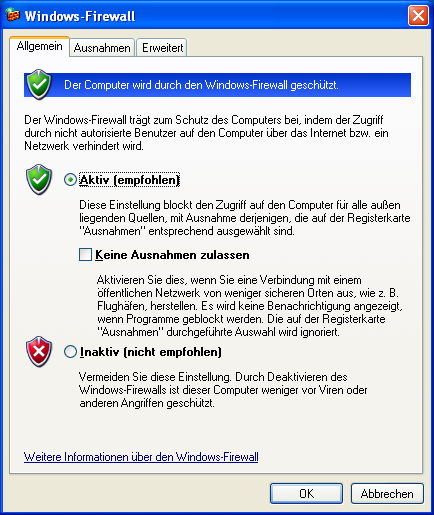Click the green shield in blue banner
The height and width of the screenshot is (515, 434).
[x=39, y=85]
